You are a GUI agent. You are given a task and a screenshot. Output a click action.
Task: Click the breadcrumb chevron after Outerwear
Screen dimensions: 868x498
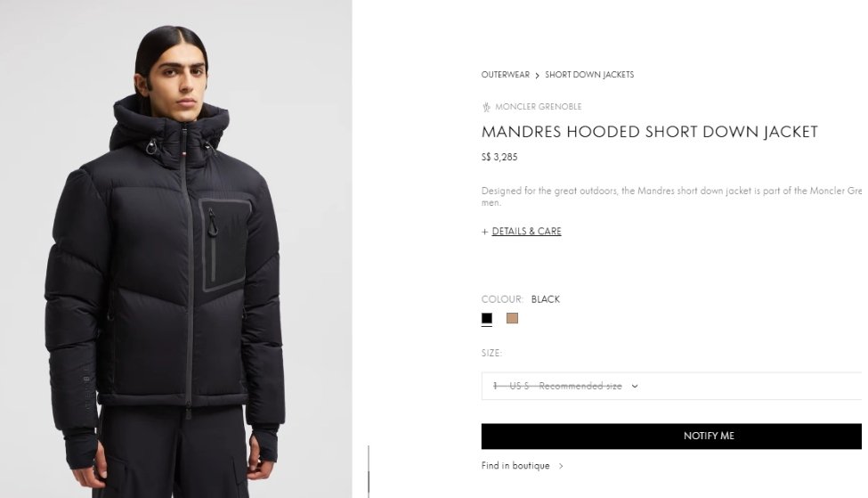pyautogui.click(x=537, y=76)
